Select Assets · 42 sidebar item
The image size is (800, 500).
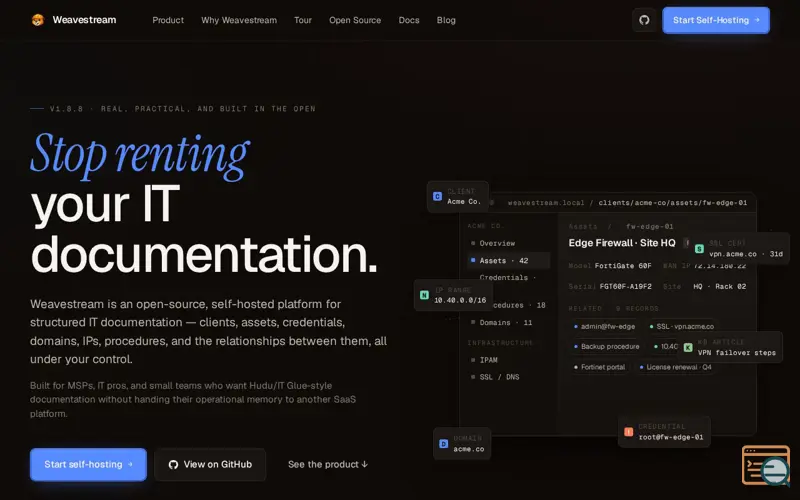[509, 261]
